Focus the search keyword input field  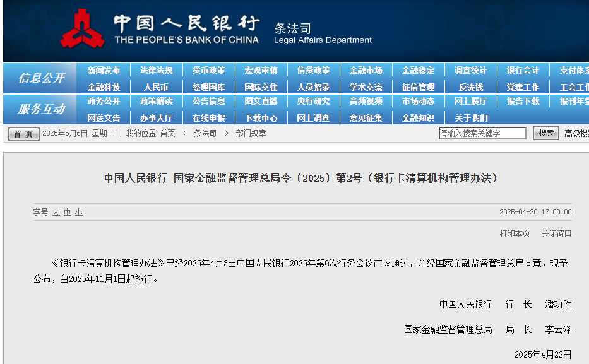click(x=482, y=133)
